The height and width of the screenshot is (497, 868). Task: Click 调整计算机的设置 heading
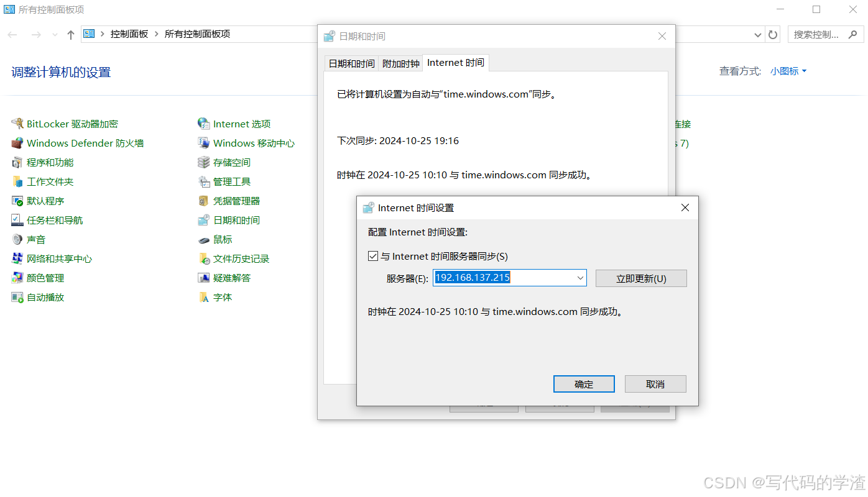coord(61,72)
